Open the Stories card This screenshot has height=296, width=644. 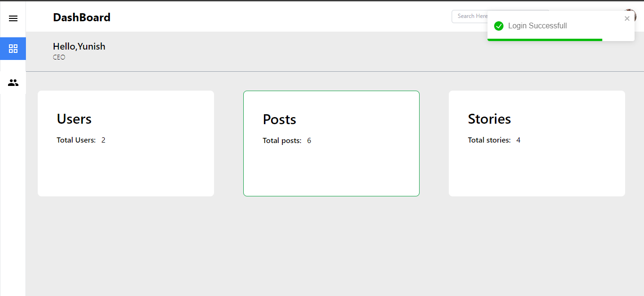pyautogui.click(x=537, y=143)
